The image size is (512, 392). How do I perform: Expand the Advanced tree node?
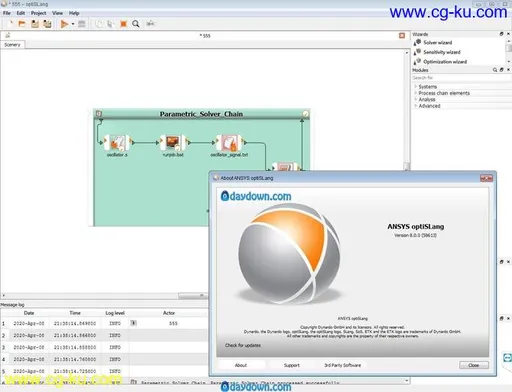(x=416, y=106)
